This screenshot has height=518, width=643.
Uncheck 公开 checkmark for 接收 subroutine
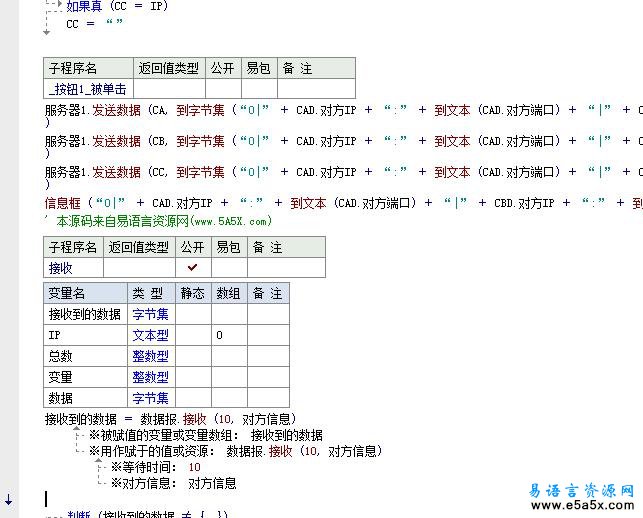[x=193, y=267]
